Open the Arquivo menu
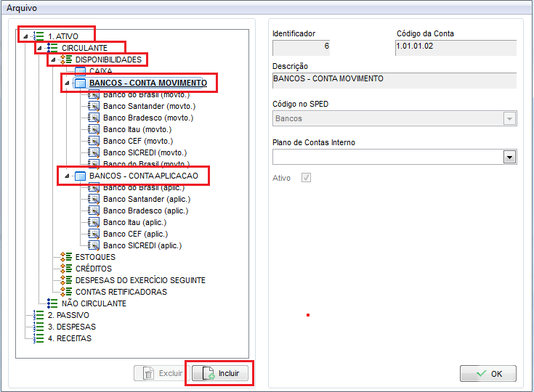 click(22, 8)
